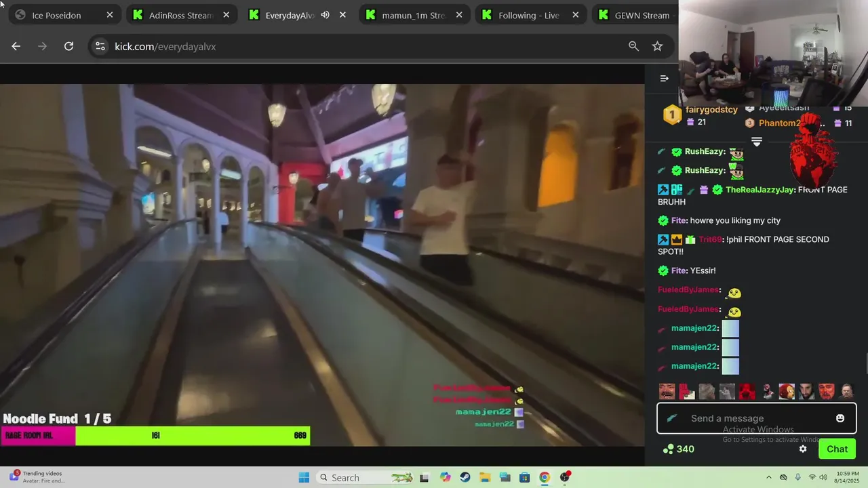Insert the second quick emote in row
The height and width of the screenshot is (488, 868).
687,392
